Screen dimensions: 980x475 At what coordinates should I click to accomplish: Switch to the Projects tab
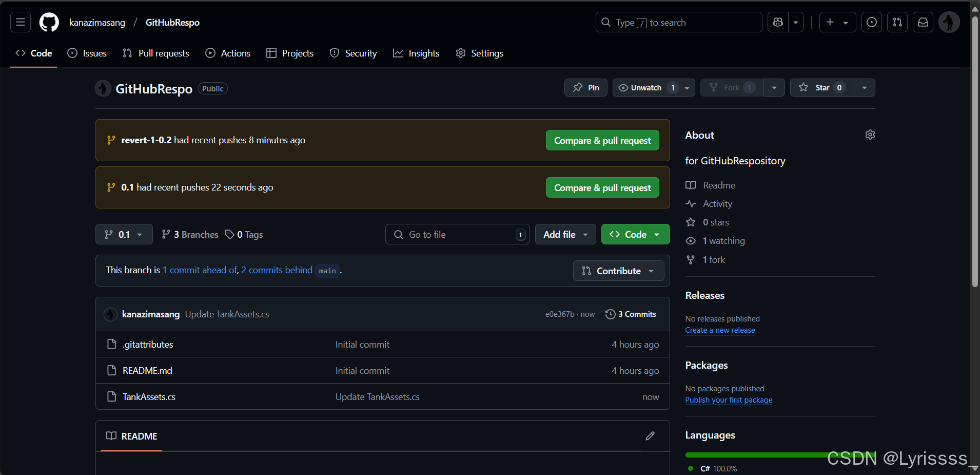click(290, 53)
